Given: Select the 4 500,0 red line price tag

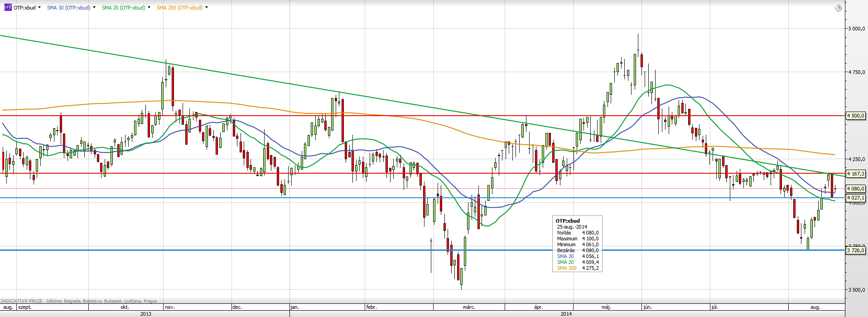Looking at the screenshot, I should click(x=856, y=116).
